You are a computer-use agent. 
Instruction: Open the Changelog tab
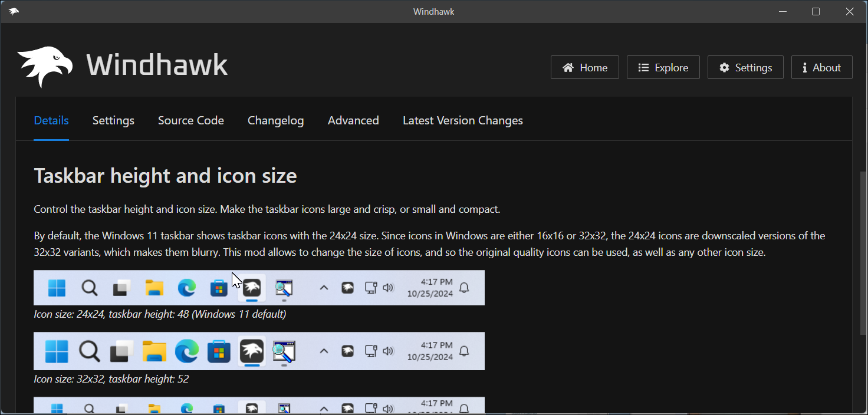tap(275, 120)
